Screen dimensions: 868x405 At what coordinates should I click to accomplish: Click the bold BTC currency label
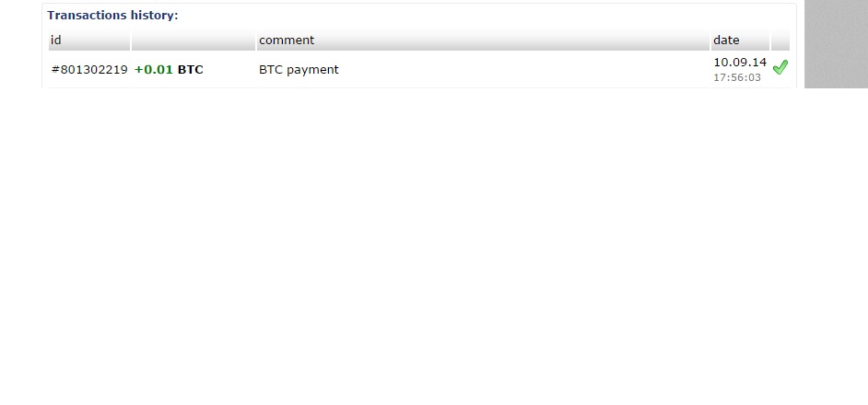click(191, 70)
